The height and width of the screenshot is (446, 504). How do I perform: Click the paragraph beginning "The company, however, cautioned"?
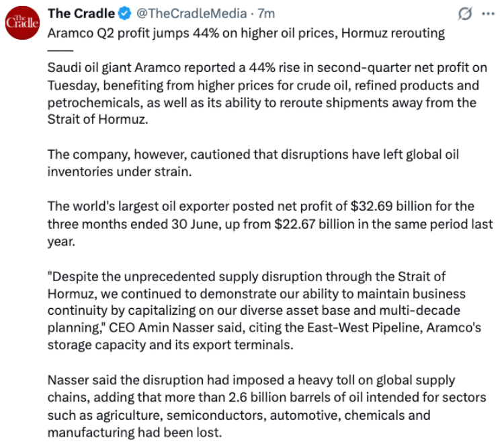253,163
